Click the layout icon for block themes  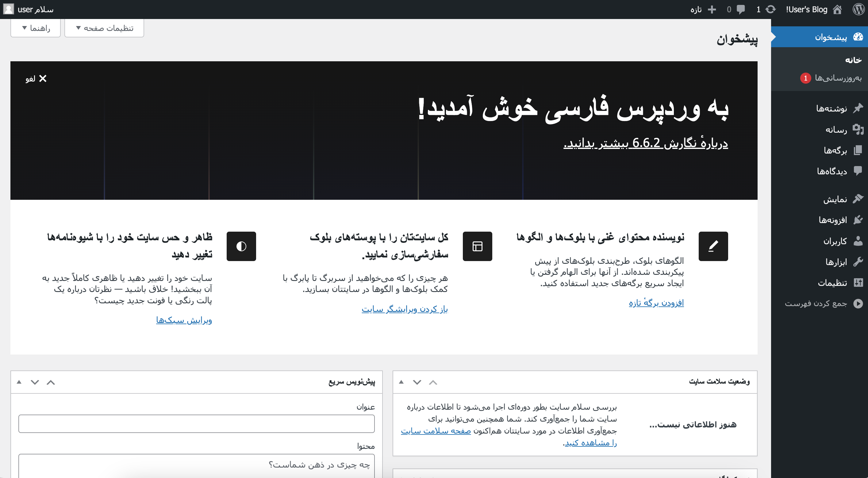click(x=477, y=246)
